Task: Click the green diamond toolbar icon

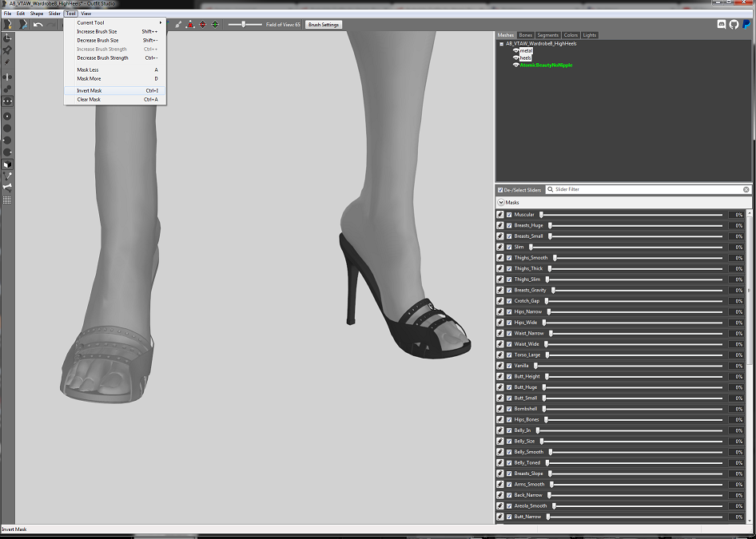Action: click(215, 25)
